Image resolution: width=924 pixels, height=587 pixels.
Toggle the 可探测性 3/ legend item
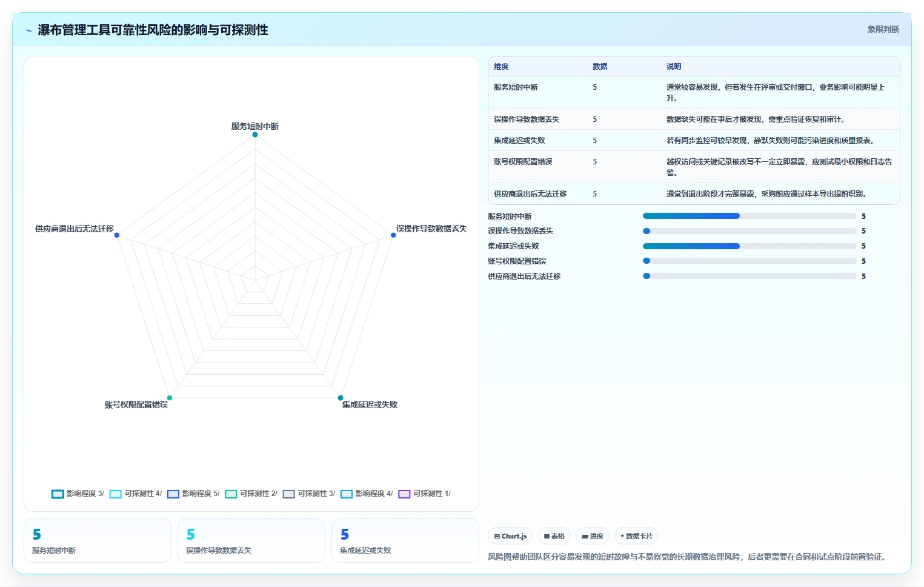click(309, 494)
